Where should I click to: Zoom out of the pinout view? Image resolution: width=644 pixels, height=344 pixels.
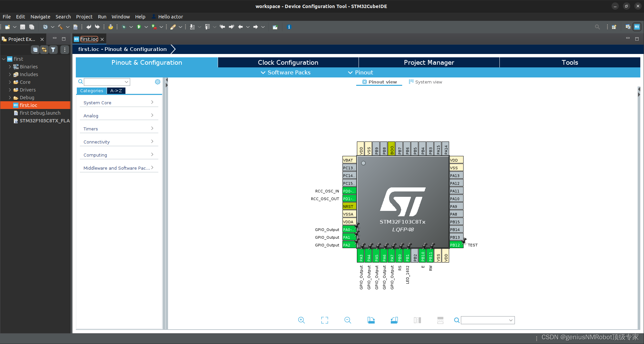[347, 320]
